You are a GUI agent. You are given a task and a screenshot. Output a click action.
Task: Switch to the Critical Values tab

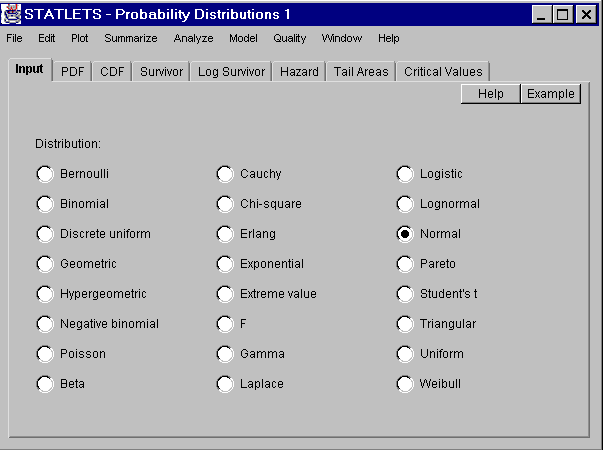tap(443, 72)
